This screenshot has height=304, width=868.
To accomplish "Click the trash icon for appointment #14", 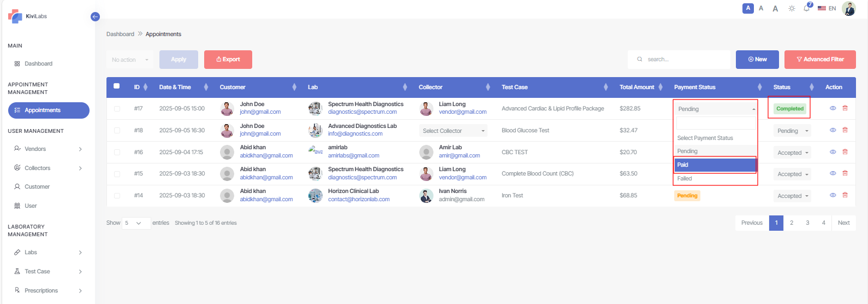I will point(845,195).
